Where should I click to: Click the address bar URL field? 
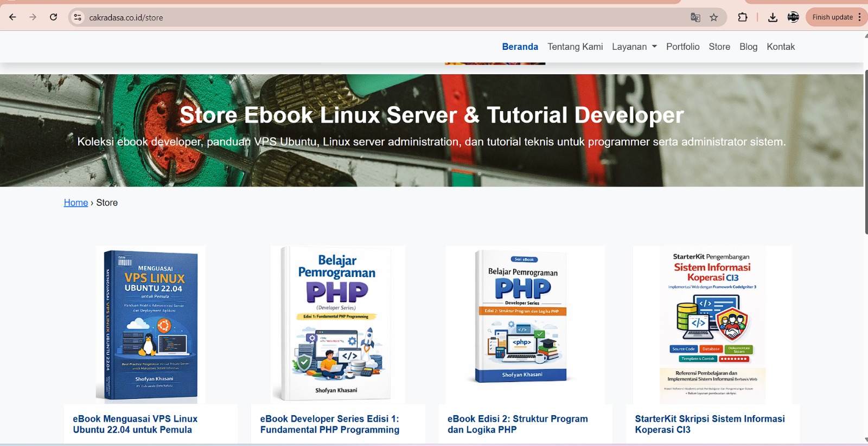[x=380, y=17]
